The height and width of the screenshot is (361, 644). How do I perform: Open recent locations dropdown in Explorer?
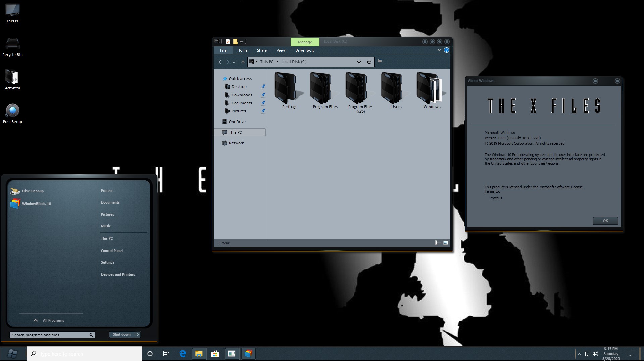pyautogui.click(x=234, y=62)
